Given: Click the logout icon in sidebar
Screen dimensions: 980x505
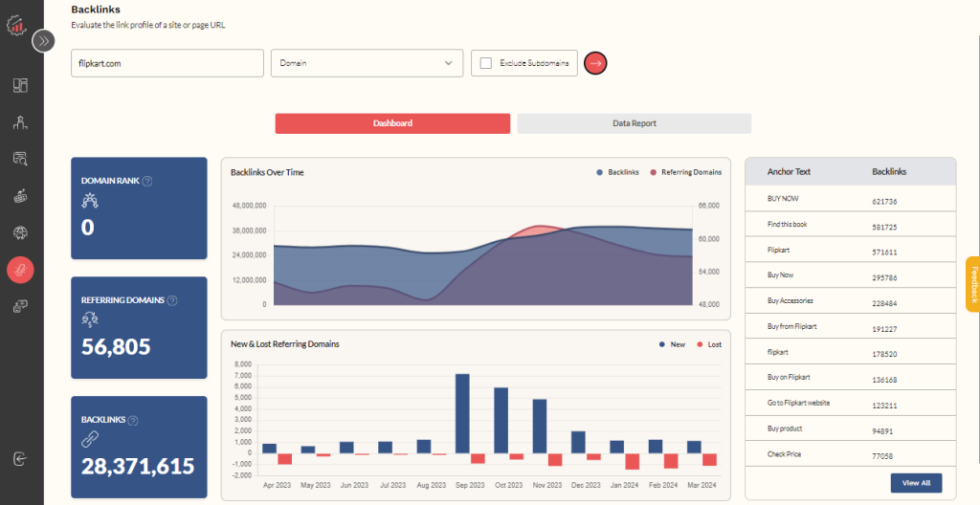Looking at the screenshot, I should [x=20, y=459].
